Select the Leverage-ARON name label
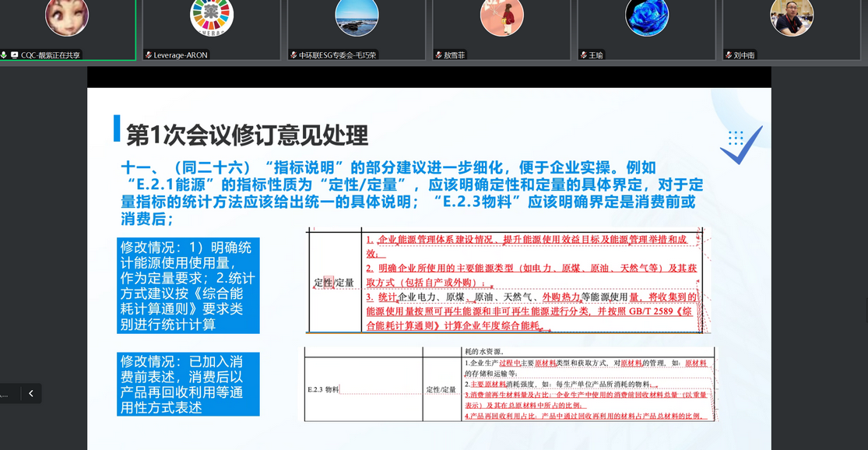Screen dimensions: 868x450 click(x=181, y=55)
